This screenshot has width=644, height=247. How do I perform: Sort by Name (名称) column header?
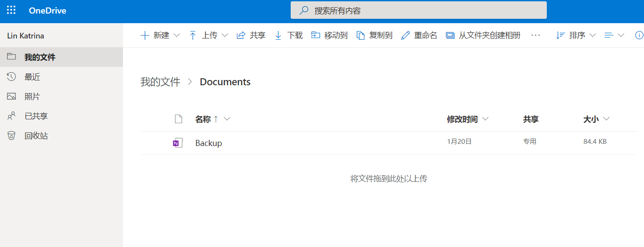point(203,119)
